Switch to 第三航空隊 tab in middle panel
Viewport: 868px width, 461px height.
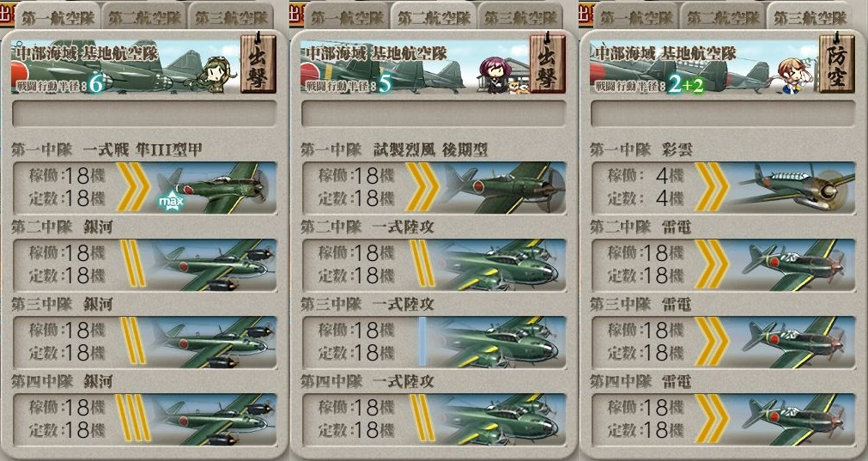pos(519,17)
